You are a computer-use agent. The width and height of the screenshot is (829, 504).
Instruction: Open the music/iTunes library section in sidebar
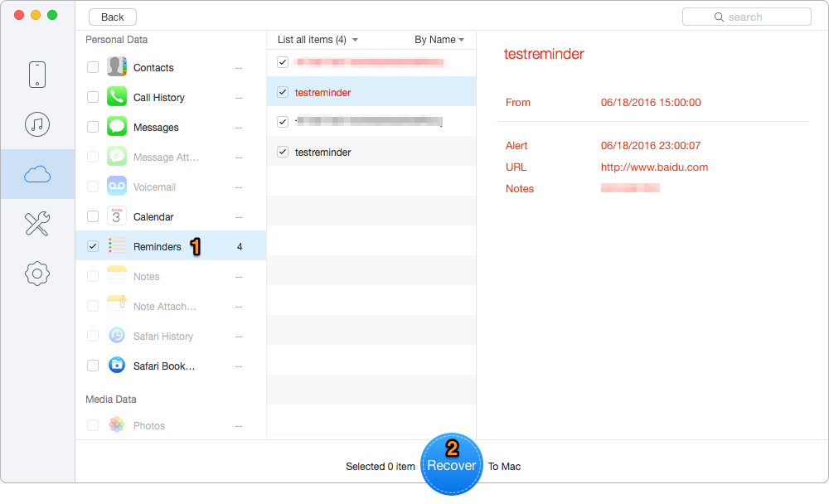click(x=37, y=124)
